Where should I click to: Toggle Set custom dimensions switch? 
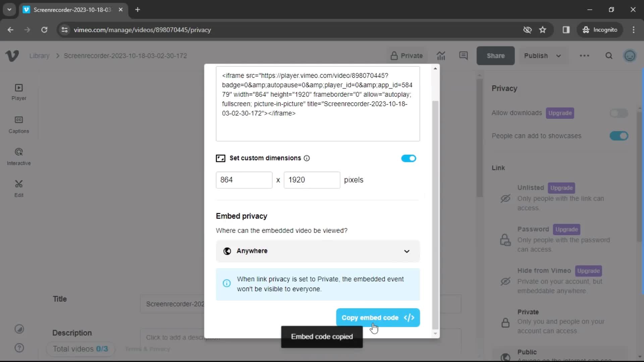[x=409, y=158]
